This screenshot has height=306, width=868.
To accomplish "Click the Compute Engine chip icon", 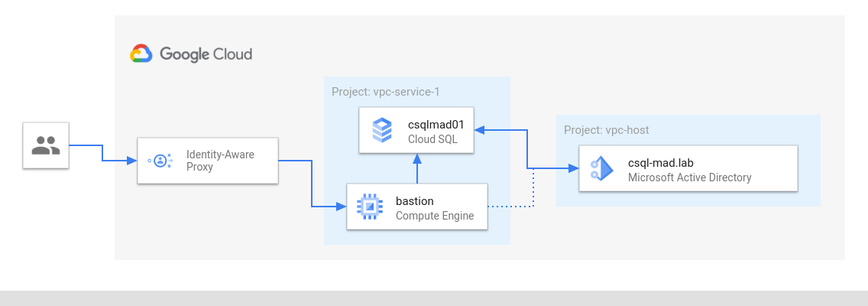I will coord(369,207).
